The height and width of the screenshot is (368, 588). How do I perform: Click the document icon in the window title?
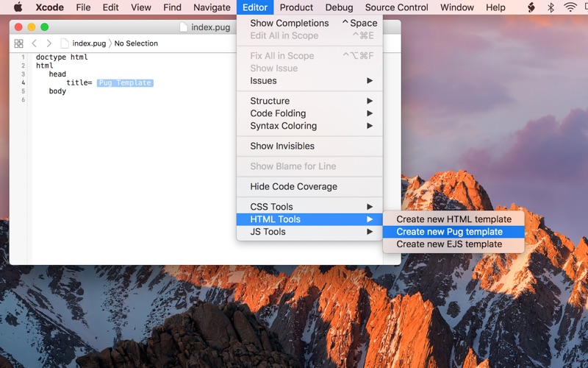point(183,27)
